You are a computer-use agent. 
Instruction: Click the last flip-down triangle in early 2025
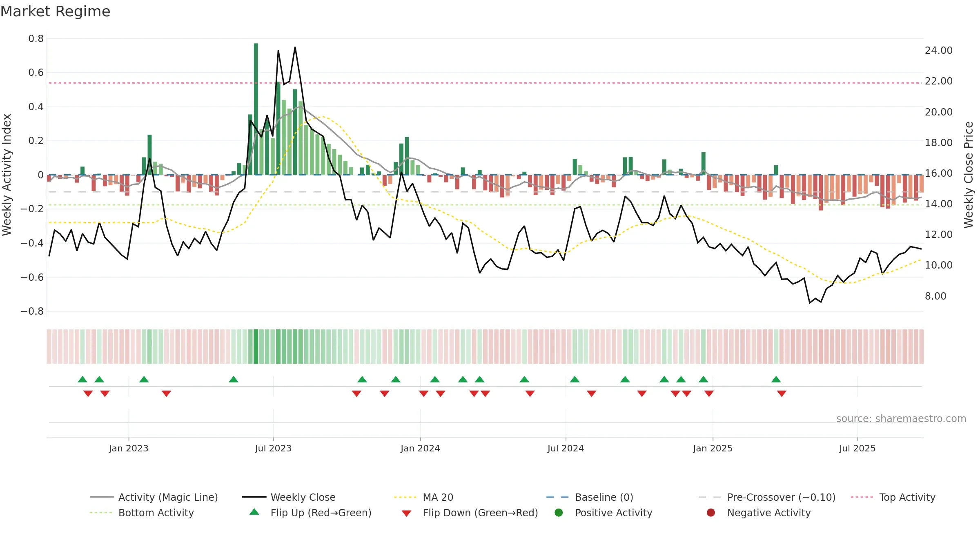pyautogui.click(x=782, y=393)
